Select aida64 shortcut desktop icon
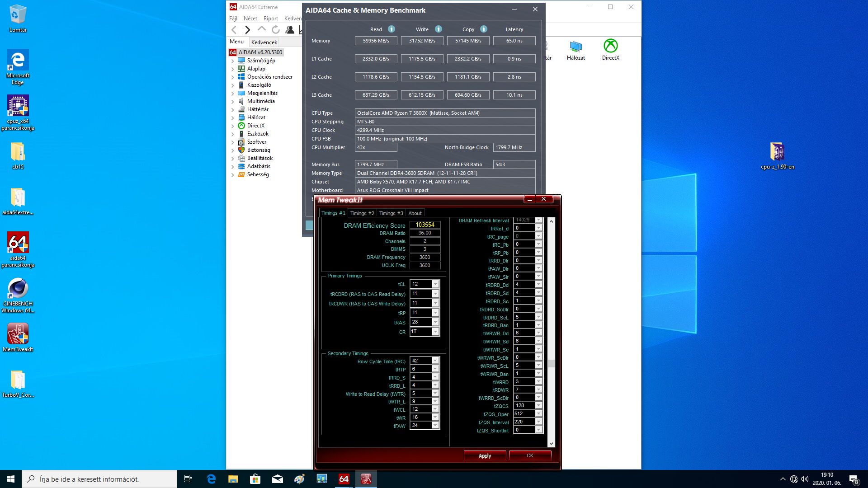Viewport: 868px width, 488px height. tap(18, 250)
